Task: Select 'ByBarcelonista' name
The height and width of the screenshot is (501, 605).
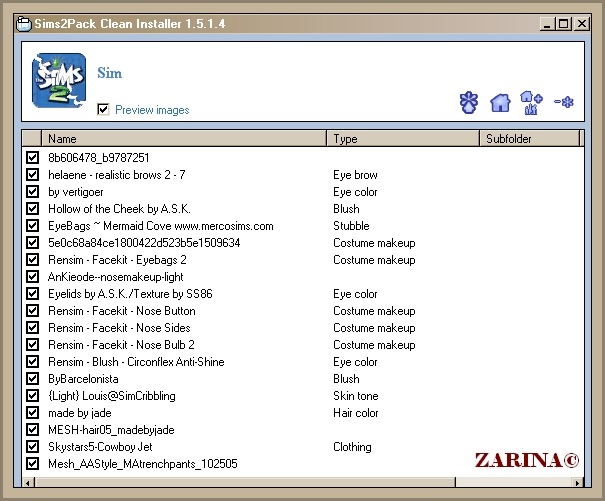Action: click(83, 379)
